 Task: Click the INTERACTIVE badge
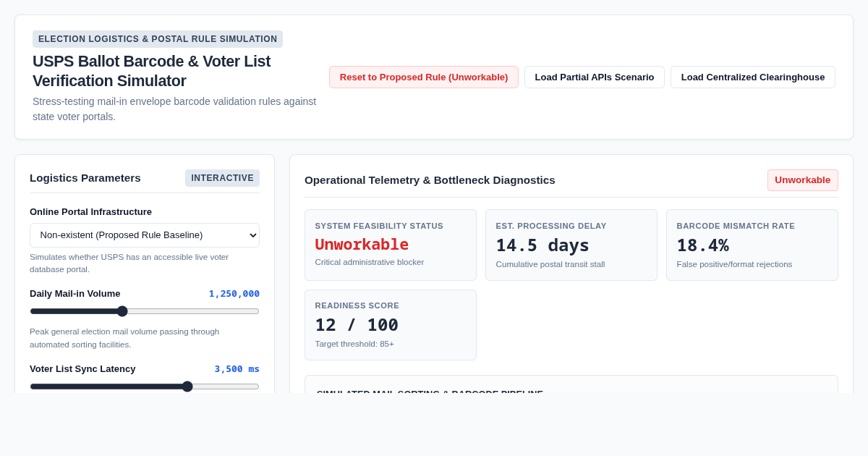point(222,178)
